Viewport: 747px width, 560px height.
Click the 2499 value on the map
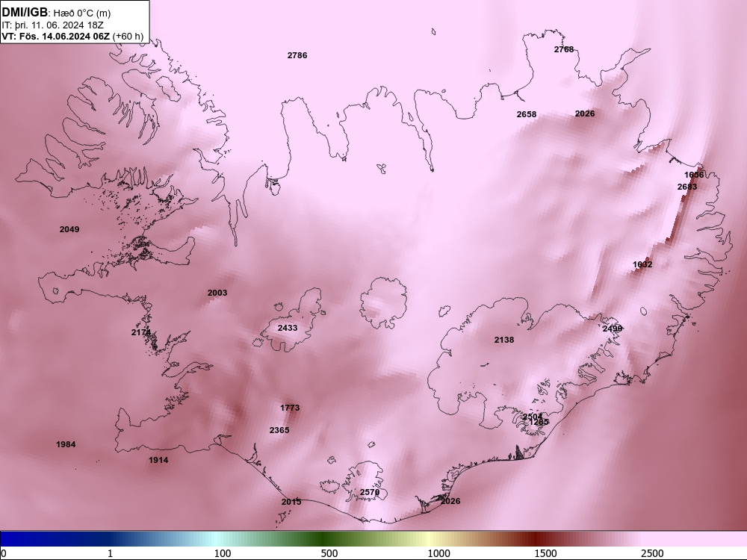613,329
